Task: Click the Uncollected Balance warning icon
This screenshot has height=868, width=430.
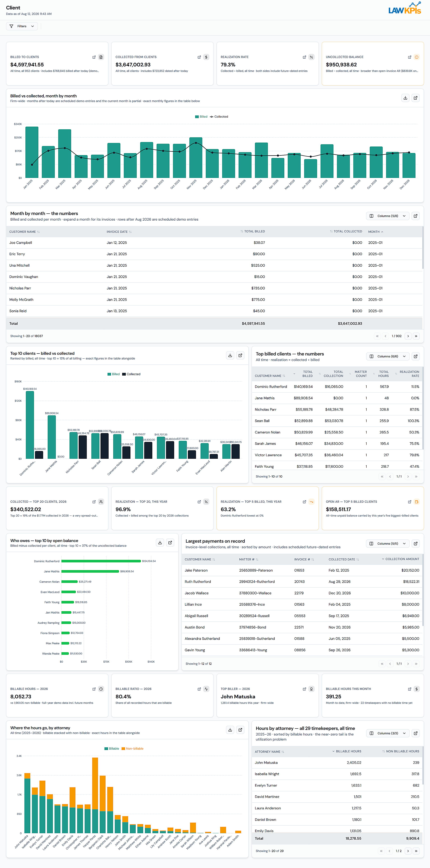Action: pyautogui.click(x=417, y=57)
